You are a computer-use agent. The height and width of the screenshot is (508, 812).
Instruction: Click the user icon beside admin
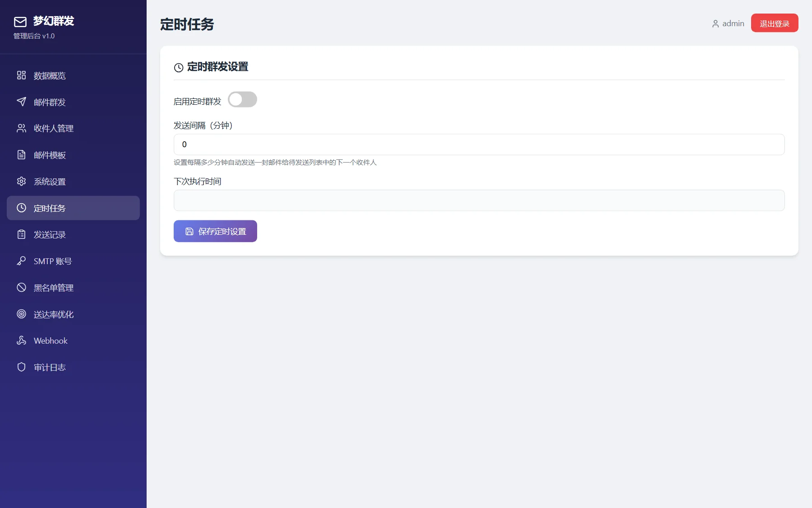click(x=715, y=24)
